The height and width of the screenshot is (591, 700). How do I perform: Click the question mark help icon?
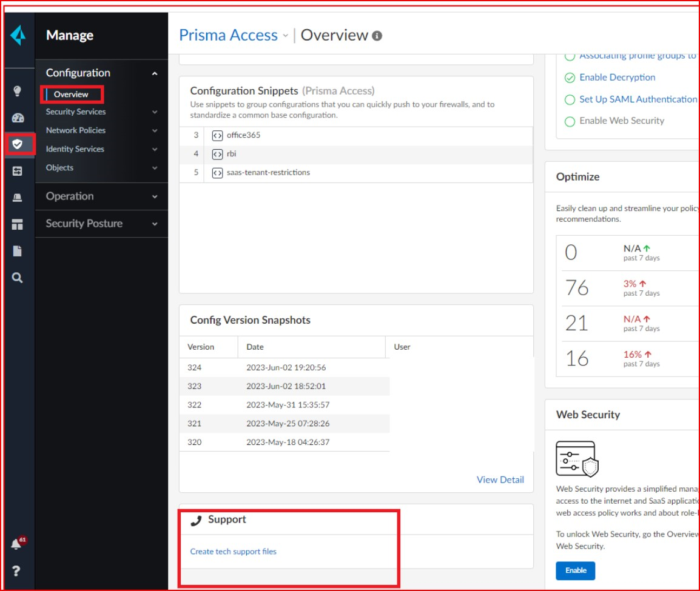point(17,571)
